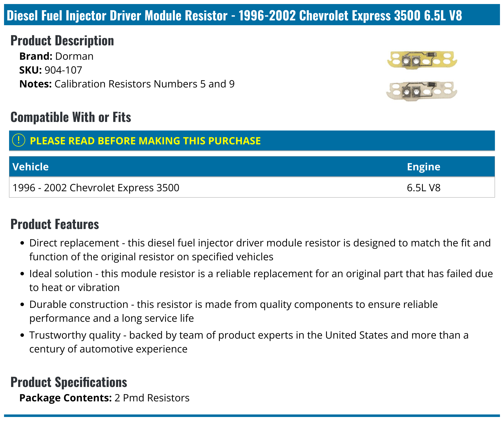The image size is (504, 421).
Task: Click the Vehicle column header
Action: (x=30, y=167)
